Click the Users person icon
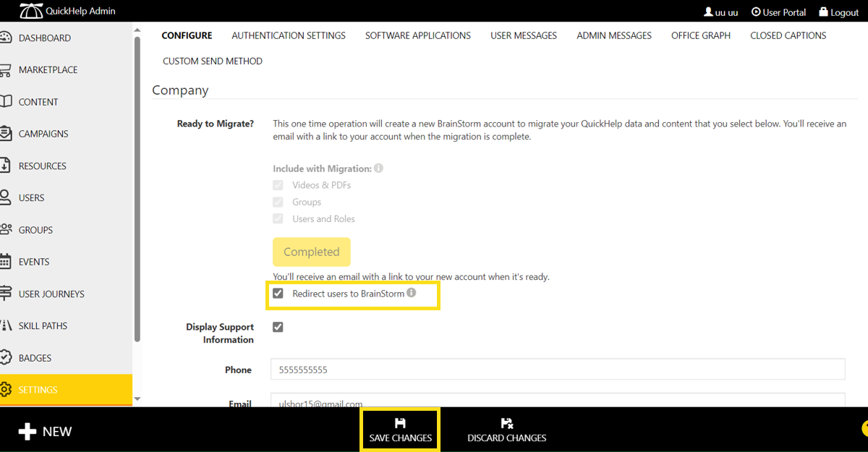Image resolution: width=868 pixels, height=452 pixels. pos(5,197)
